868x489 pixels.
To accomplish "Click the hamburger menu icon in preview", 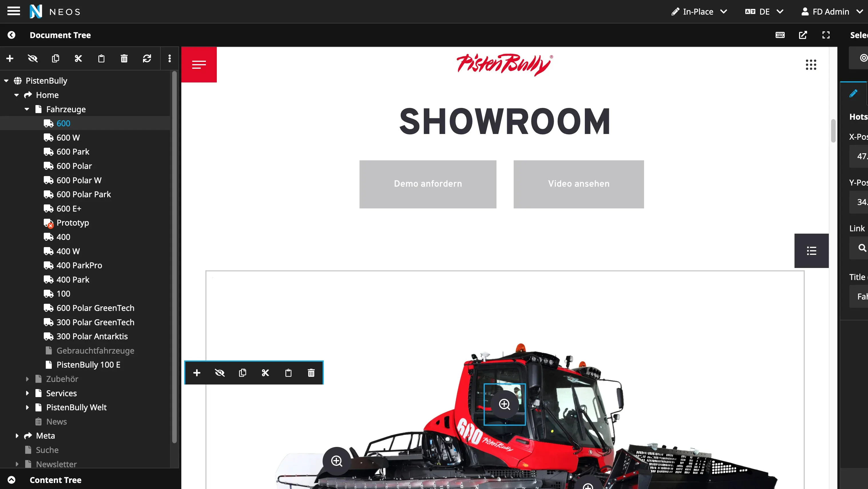I will [x=199, y=64].
